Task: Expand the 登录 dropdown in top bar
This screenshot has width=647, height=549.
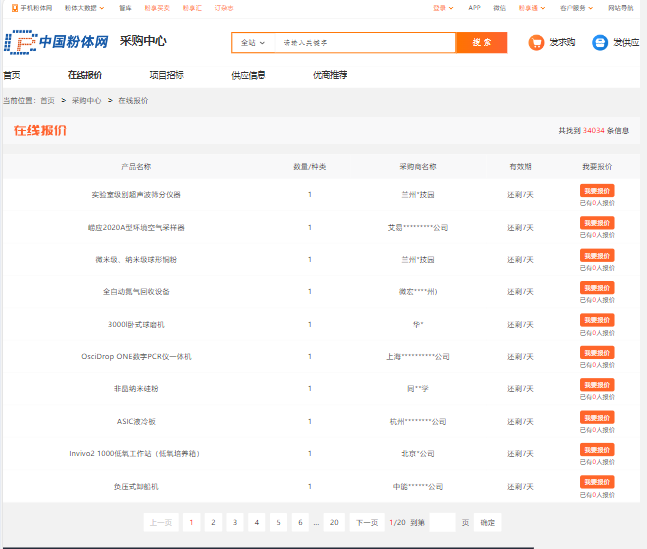Action: (442, 7)
